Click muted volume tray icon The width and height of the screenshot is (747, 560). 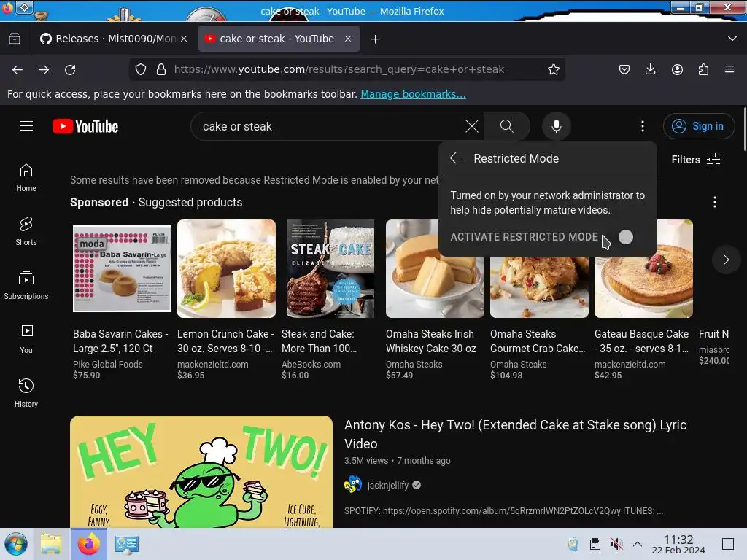(616, 544)
